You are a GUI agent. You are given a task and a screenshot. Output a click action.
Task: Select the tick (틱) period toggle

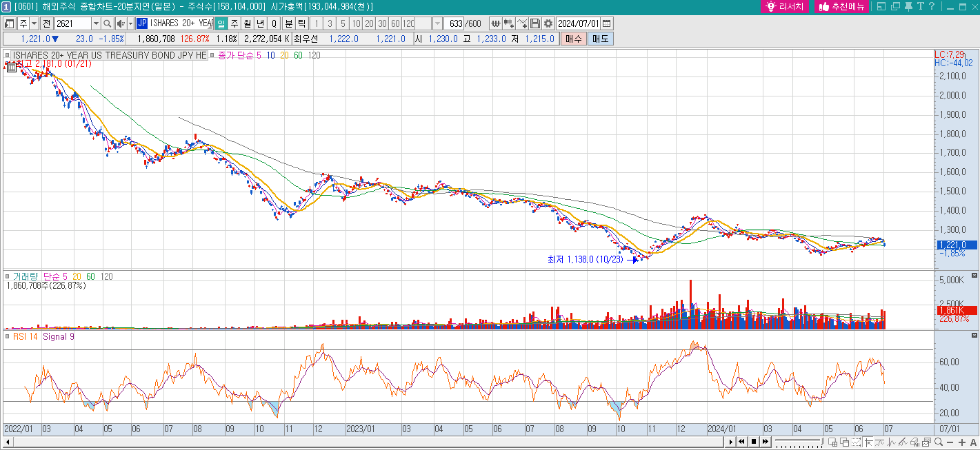(x=302, y=23)
